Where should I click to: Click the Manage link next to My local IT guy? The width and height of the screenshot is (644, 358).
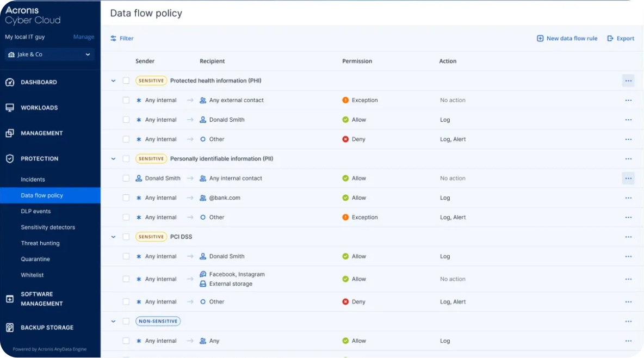point(83,36)
